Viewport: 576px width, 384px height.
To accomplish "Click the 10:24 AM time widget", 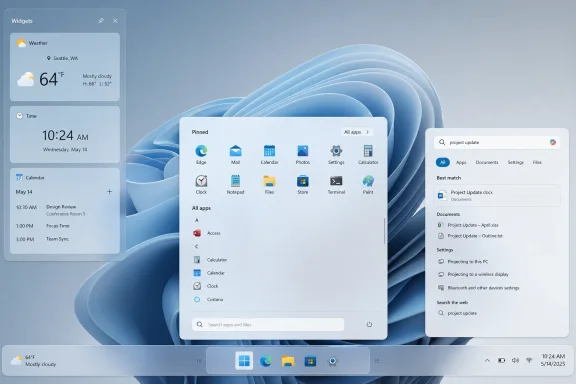I will (65, 134).
